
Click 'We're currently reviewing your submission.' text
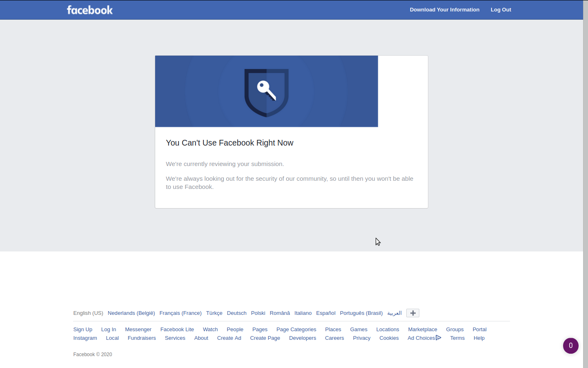point(225,164)
